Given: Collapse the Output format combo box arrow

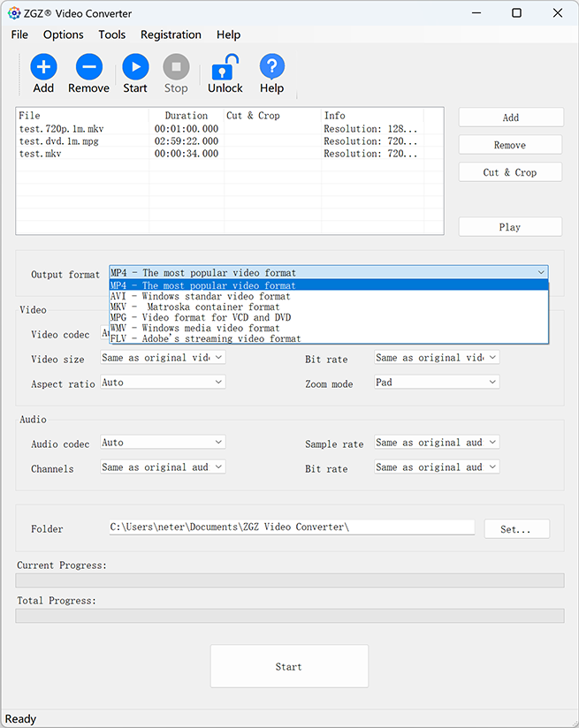Looking at the screenshot, I should pyautogui.click(x=541, y=272).
